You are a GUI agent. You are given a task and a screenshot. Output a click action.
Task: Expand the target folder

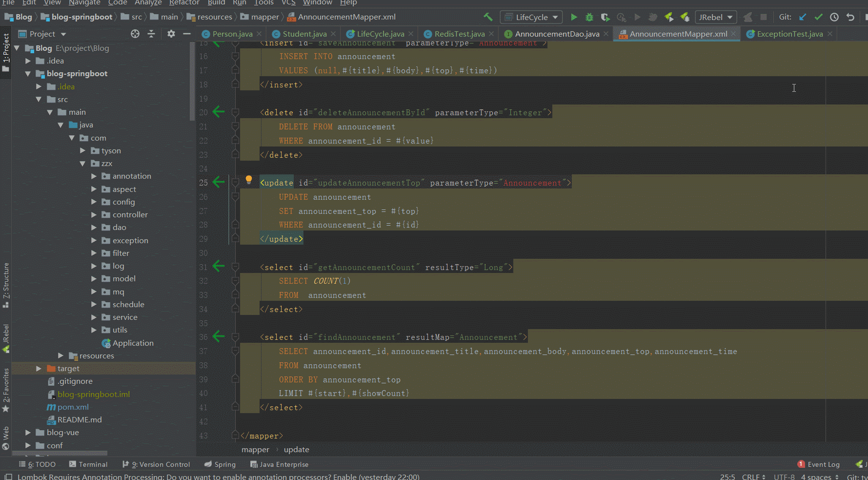(39, 368)
